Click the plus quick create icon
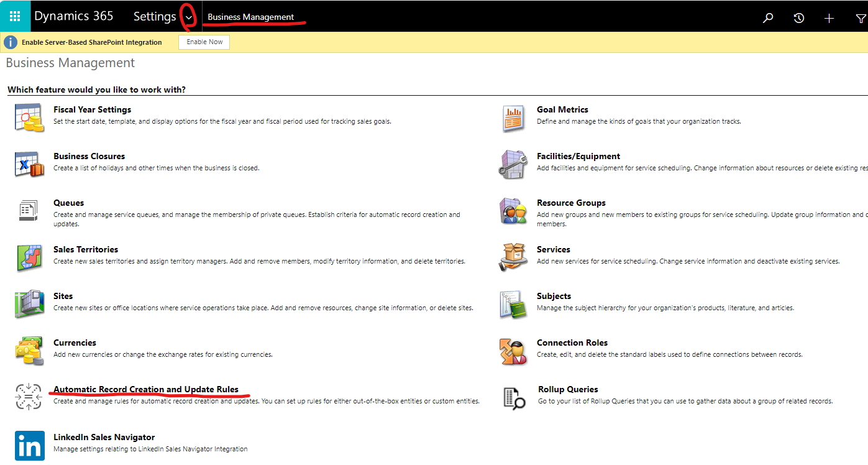Screen dimensions: 868x465 pos(829,18)
